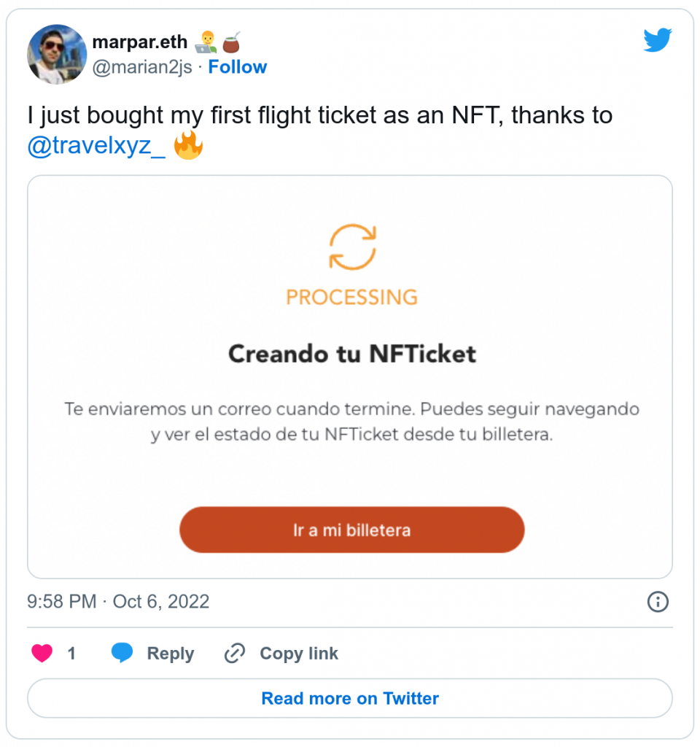Image resolution: width=700 pixels, height=747 pixels.
Task: Click the "Creando tu NFTicket" heading
Action: coord(352,354)
